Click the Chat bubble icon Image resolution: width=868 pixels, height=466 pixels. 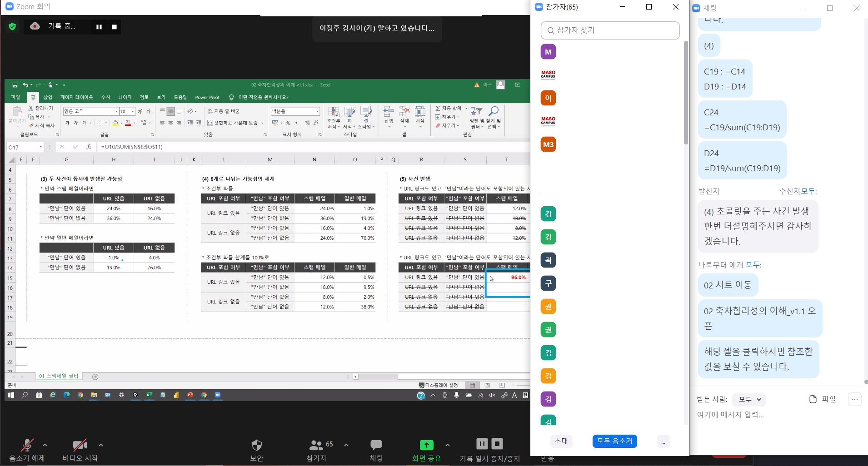coord(376,445)
